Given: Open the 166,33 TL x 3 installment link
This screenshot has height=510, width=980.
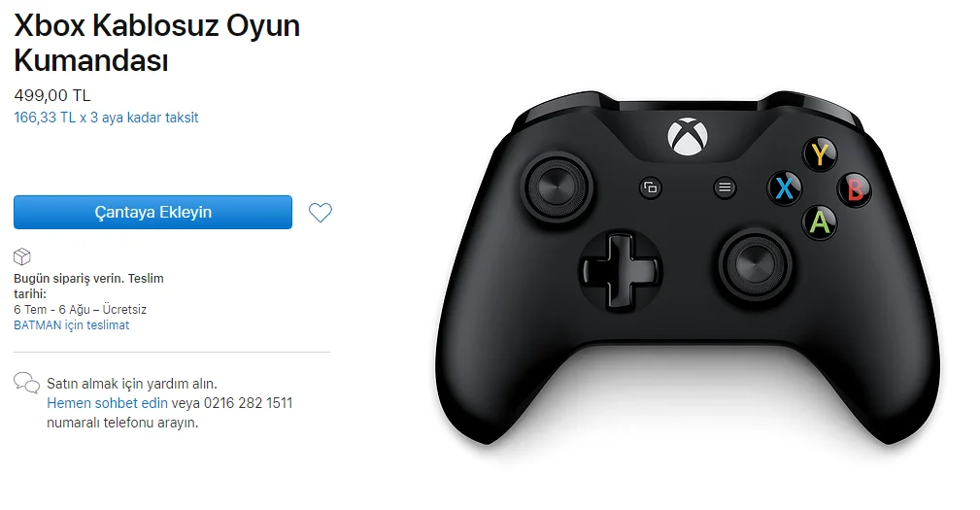Looking at the screenshot, I should pyautogui.click(x=106, y=118).
